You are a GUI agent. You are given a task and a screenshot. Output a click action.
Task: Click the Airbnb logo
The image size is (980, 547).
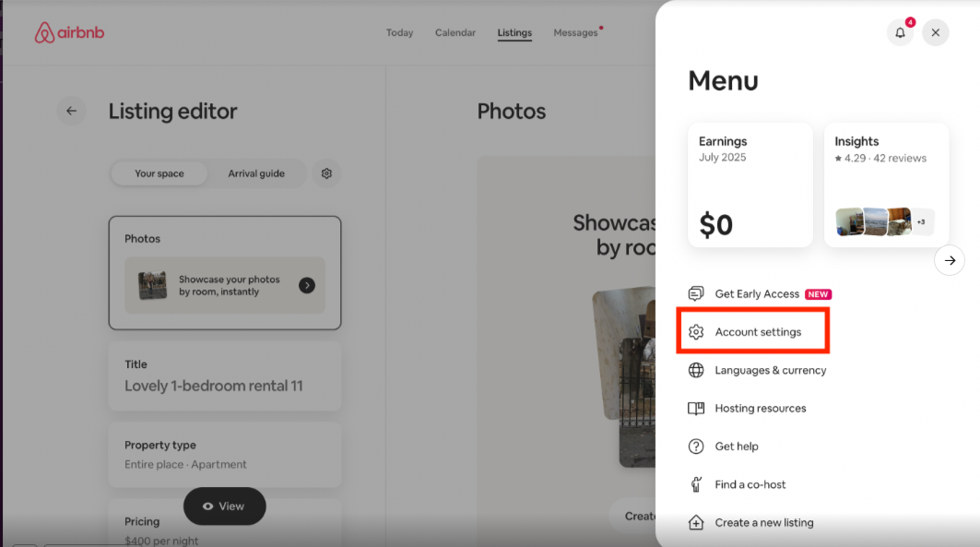pos(69,32)
